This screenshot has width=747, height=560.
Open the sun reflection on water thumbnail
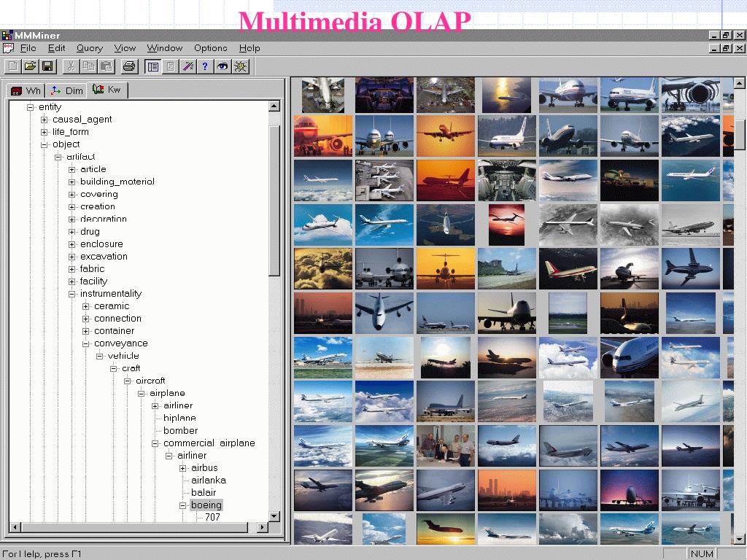pyautogui.click(x=506, y=96)
